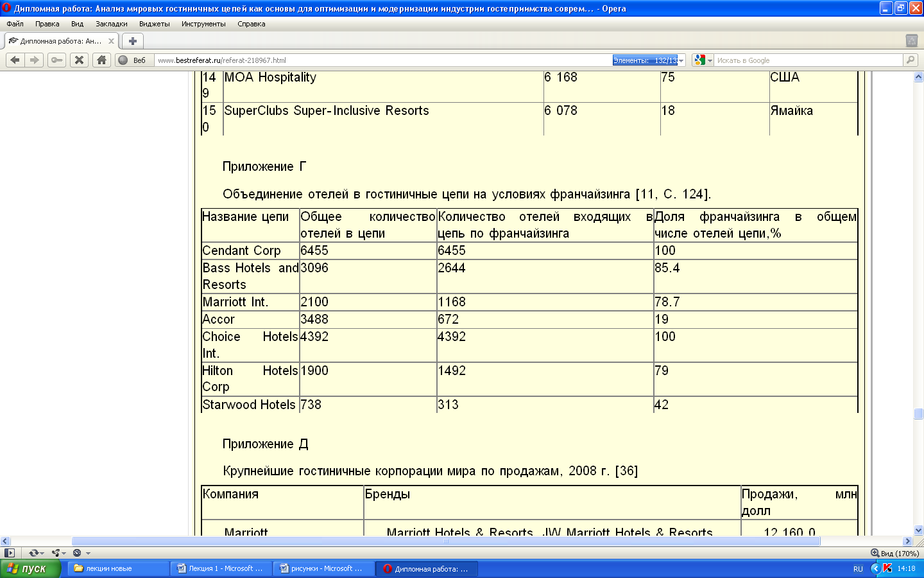
Task: Click horizontal scrollbar left arrow
Action: [5, 541]
